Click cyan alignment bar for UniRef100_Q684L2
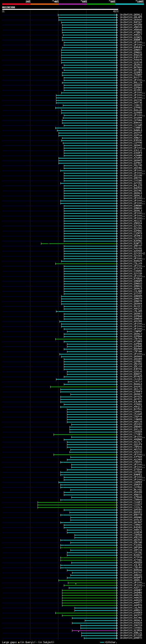The height and width of the screenshot is (644, 146). (88, 15)
